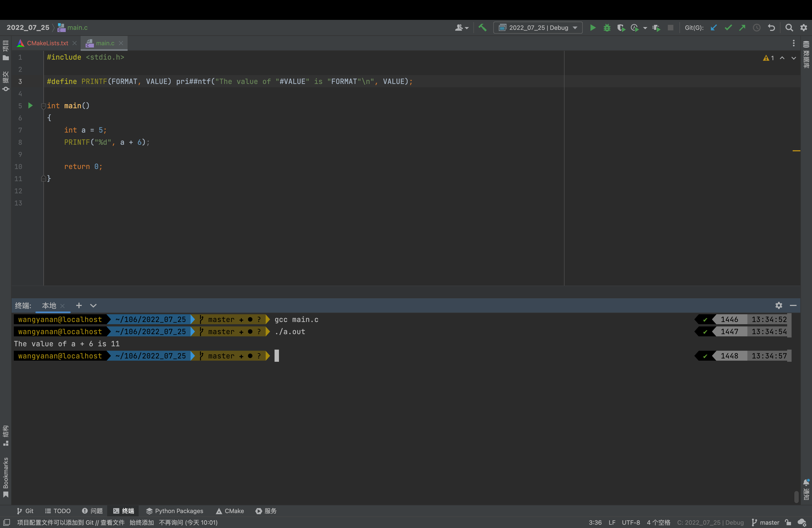Click Git update project arrow
The height and width of the screenshot is (528, 812).
[713, 28]
